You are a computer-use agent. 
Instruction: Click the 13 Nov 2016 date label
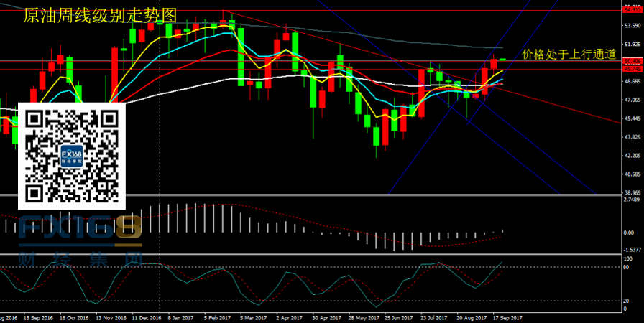(111, 317)
